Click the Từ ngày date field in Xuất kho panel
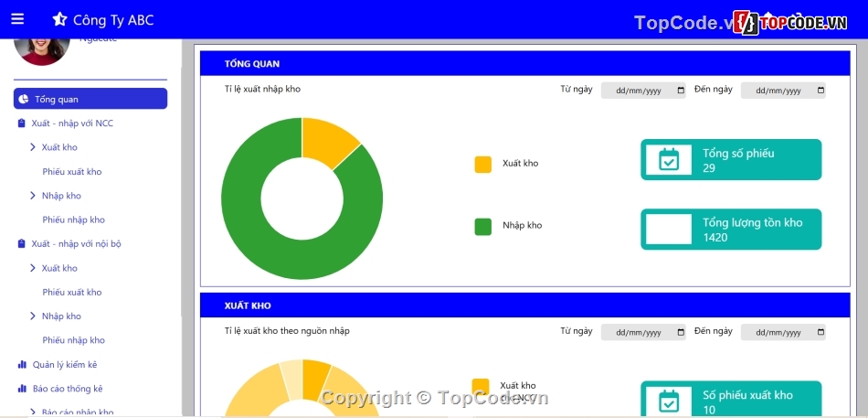 click(643, 332)
